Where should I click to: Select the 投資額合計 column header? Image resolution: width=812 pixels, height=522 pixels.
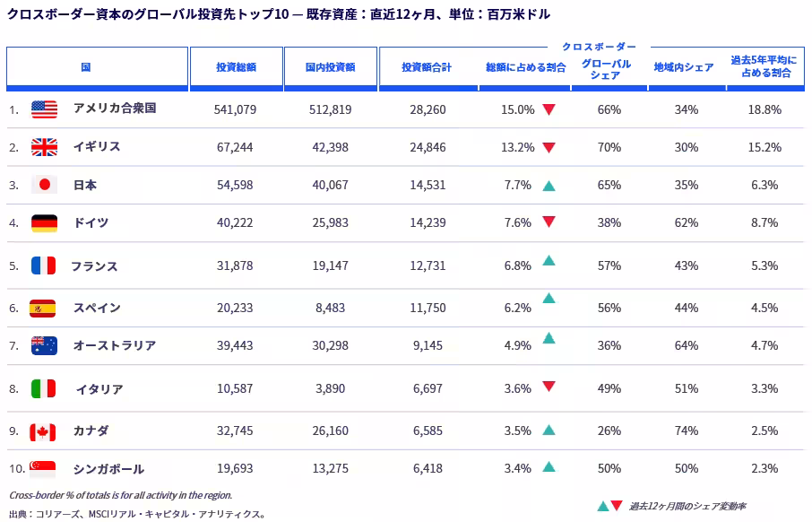point(428,69)
